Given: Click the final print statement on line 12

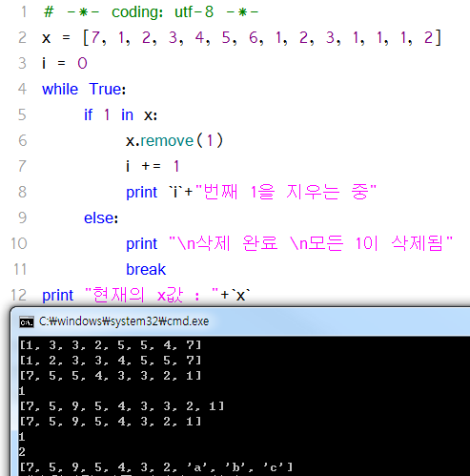Looking at the screenshot, I should coord(146,295).
